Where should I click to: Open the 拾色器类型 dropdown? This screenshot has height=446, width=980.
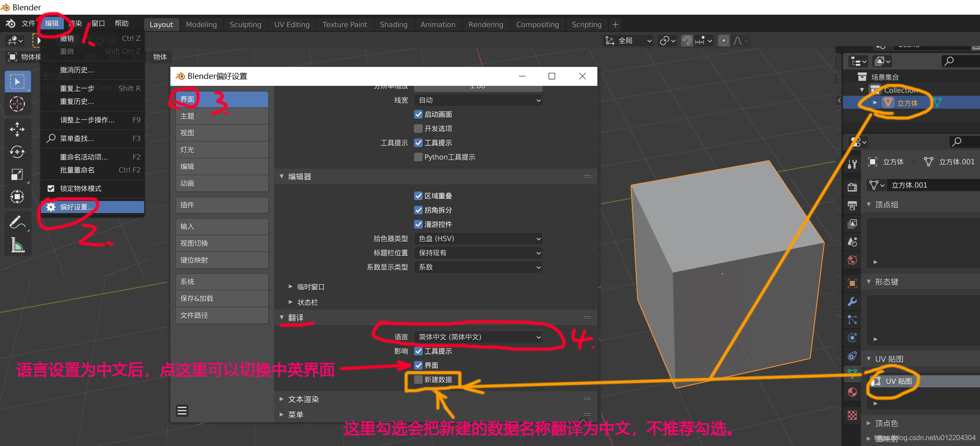point(478,239)
